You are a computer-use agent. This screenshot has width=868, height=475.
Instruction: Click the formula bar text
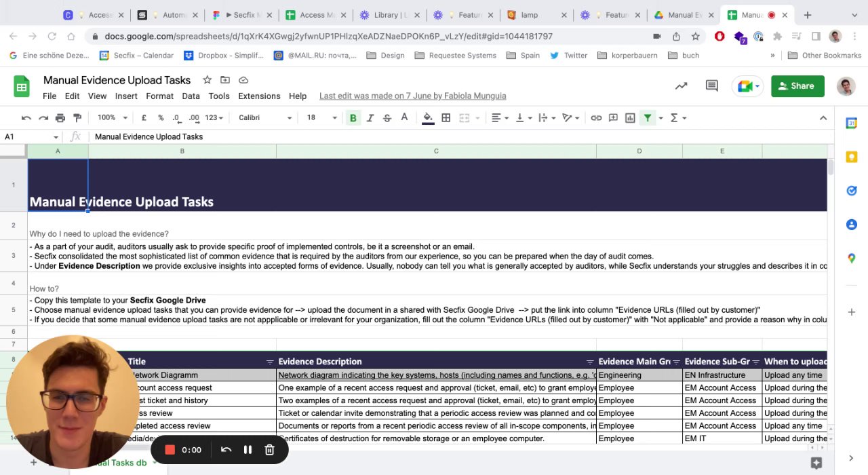tap(149, 136)
